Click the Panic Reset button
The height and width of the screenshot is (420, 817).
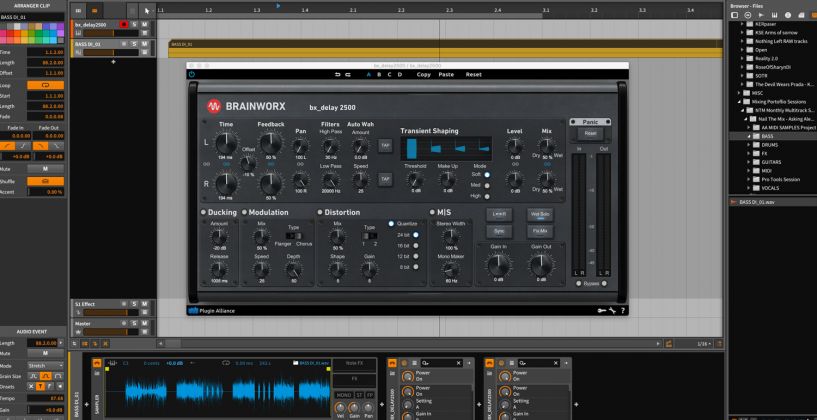(x=590, y=133)
